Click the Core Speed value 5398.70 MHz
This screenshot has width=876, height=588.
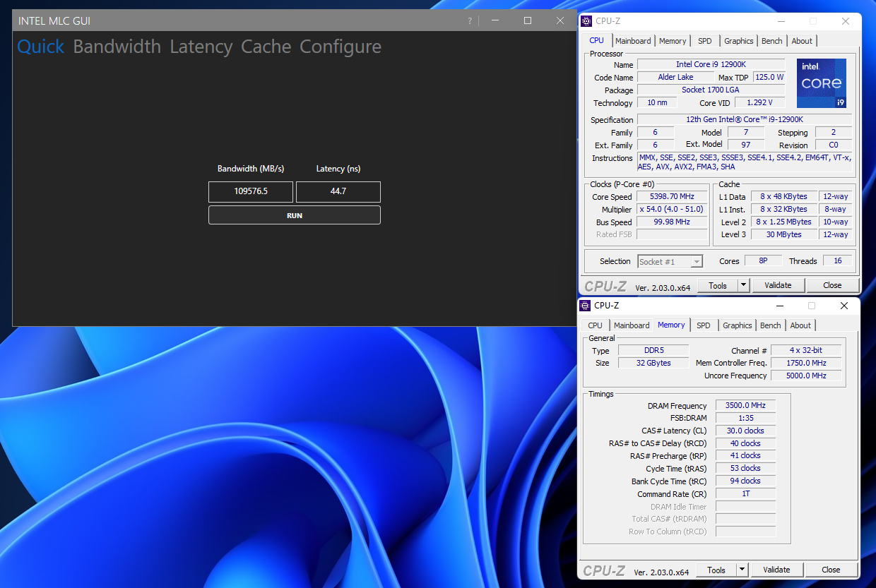click(x=671, y=197)
